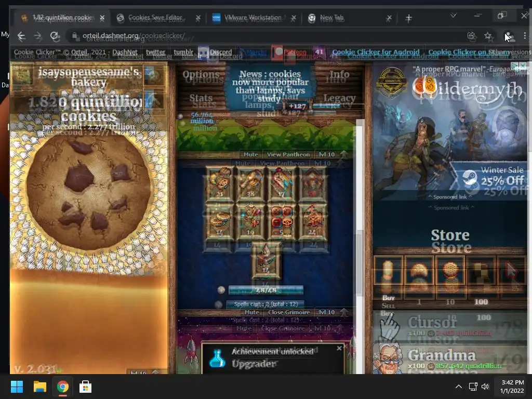Cast the spell costing 38 magic
Viewport: 532px width, 399px height.
[x=250, y=183]
